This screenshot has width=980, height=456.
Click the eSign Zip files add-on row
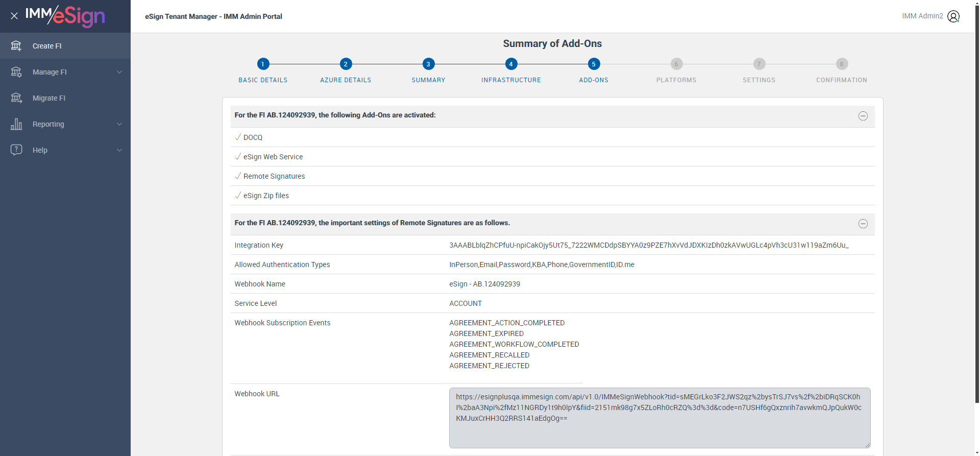point(552,196)
